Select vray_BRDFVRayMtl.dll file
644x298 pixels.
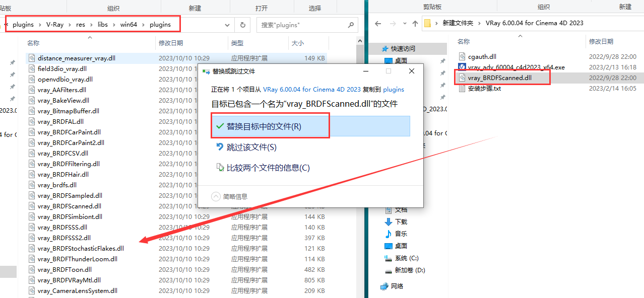coord(69,280)
